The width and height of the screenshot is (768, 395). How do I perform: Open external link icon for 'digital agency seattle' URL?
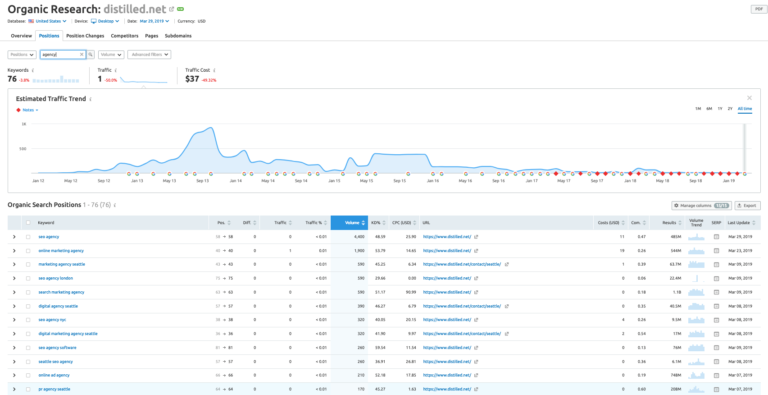(506, 306)
